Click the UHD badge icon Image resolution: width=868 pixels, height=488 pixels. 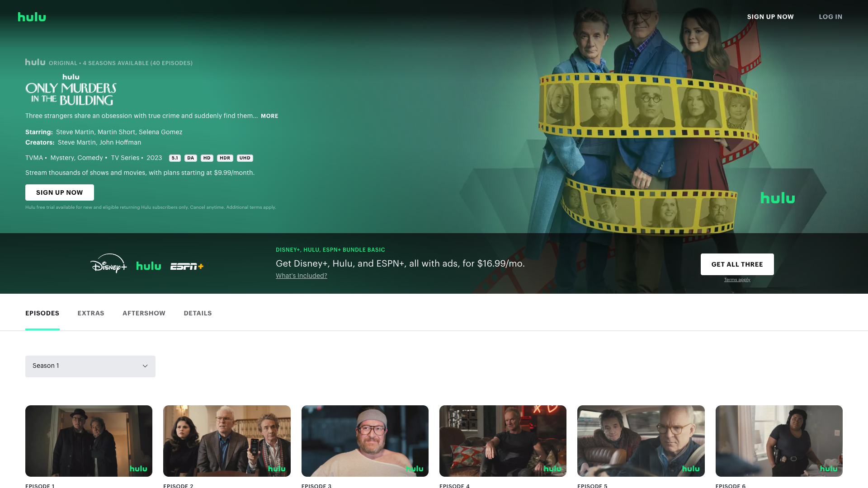pyautogui.click(x=245, y=158)
